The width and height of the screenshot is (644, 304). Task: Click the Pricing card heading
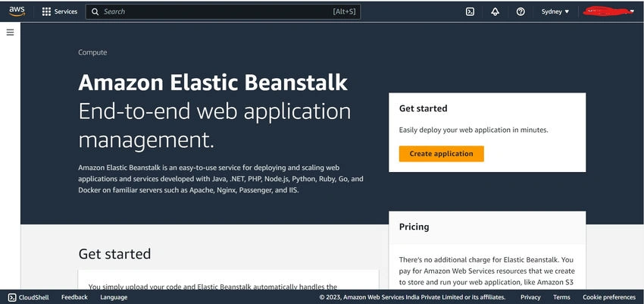coord(414,227)
